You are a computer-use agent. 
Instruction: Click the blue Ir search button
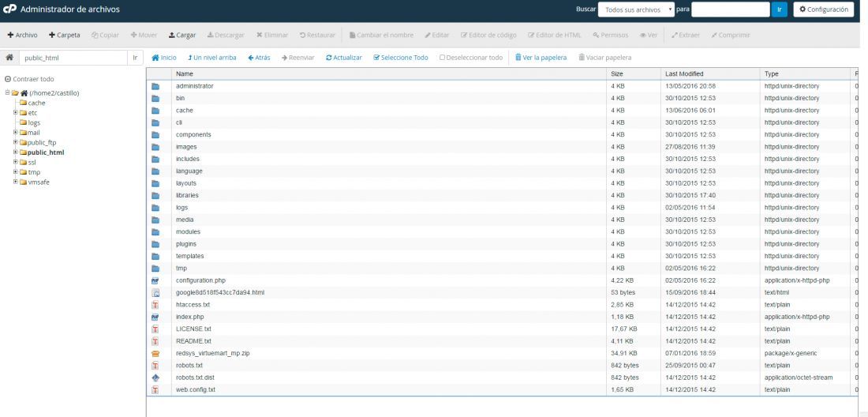(780, 9)
